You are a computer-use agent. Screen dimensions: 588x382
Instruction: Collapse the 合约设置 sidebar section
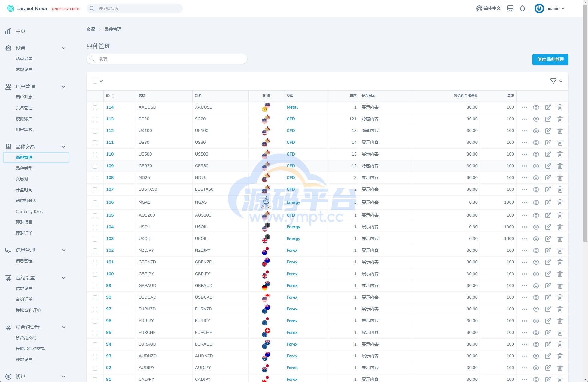click(64, 278)
